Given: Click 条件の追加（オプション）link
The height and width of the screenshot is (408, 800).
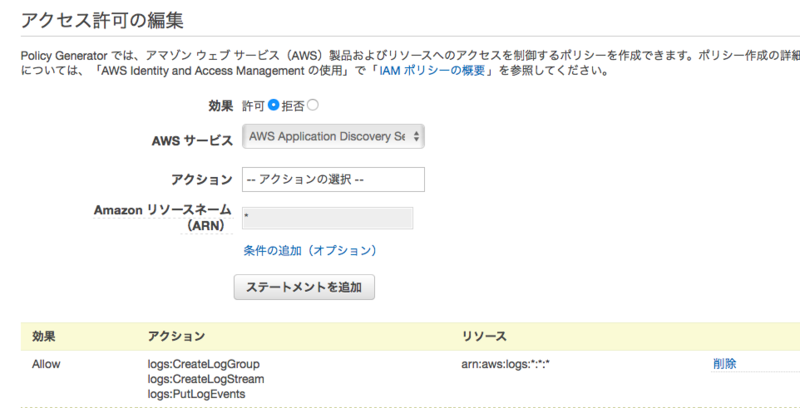Looking at the screenshot, I should click(310, 250).
